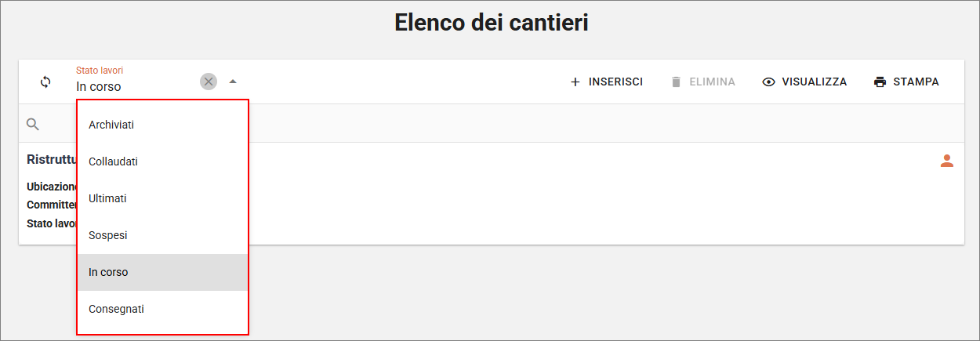Click the plus icon for INSERISCI

click(575, 82)
